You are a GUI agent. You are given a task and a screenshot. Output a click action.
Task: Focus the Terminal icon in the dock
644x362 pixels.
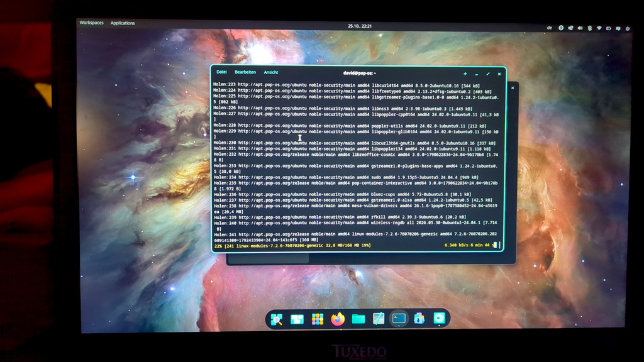tap(399, 319)
